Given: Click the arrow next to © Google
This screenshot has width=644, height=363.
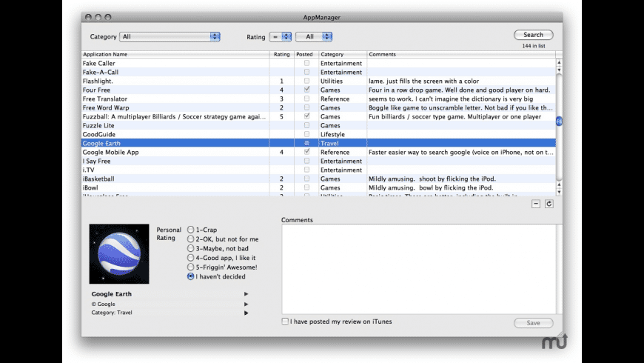Looking at the screenshot, I should [x=246, y=304].
